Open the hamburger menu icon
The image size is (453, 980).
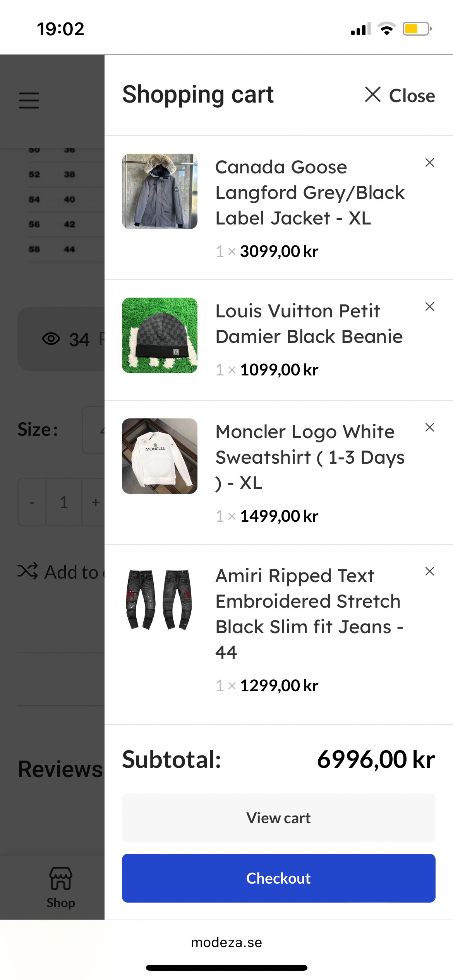click(x=29, y=100)
